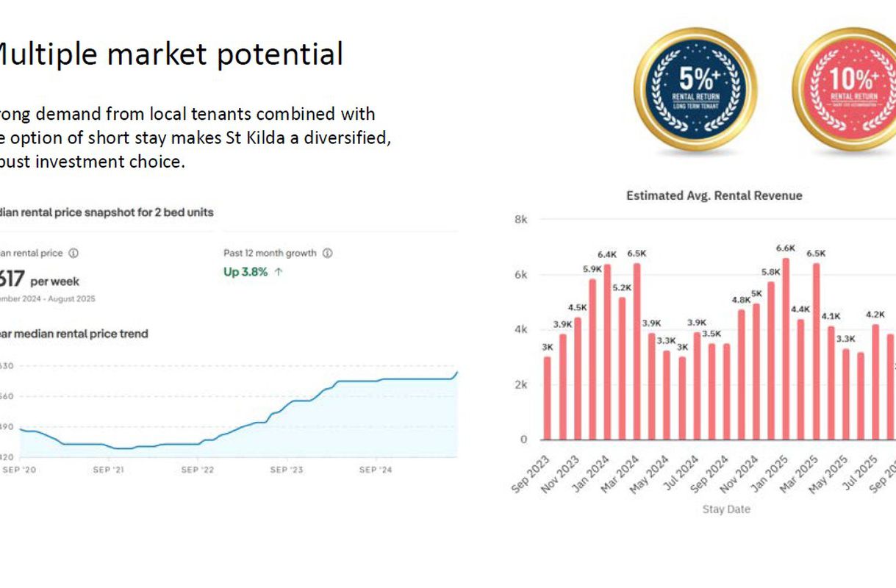Screen dimensions: 896x588
Task: Click the info icon beside Past 12 month growth
Action: [x=328, y=253]
